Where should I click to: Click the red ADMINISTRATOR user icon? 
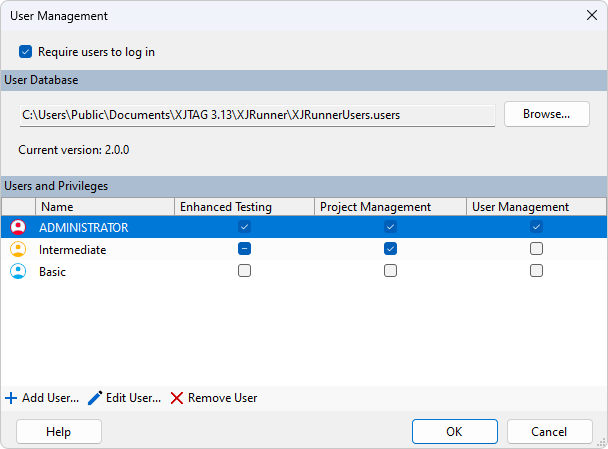(16, 227)
